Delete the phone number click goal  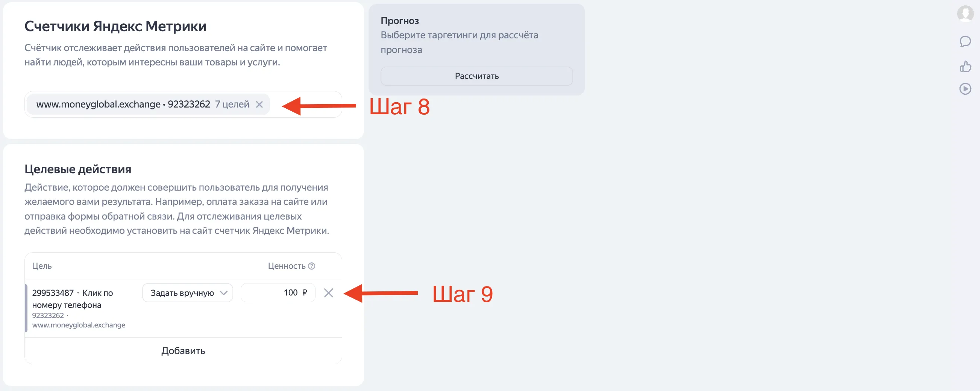(328, 293)
